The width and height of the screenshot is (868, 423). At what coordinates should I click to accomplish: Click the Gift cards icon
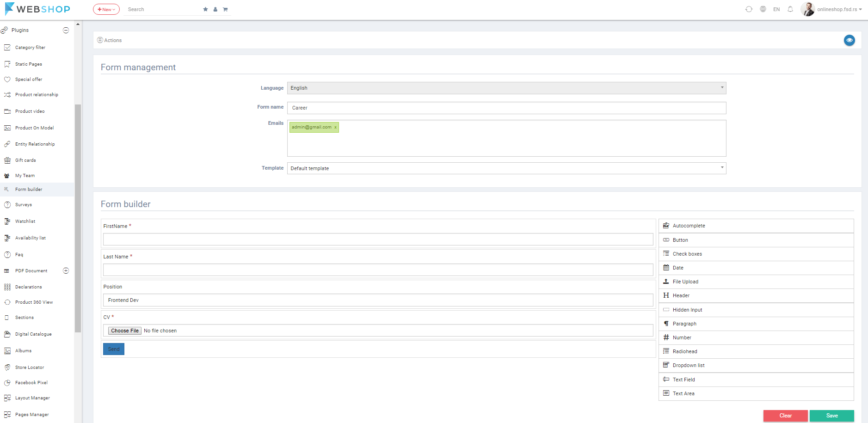[x=7, y=160]
